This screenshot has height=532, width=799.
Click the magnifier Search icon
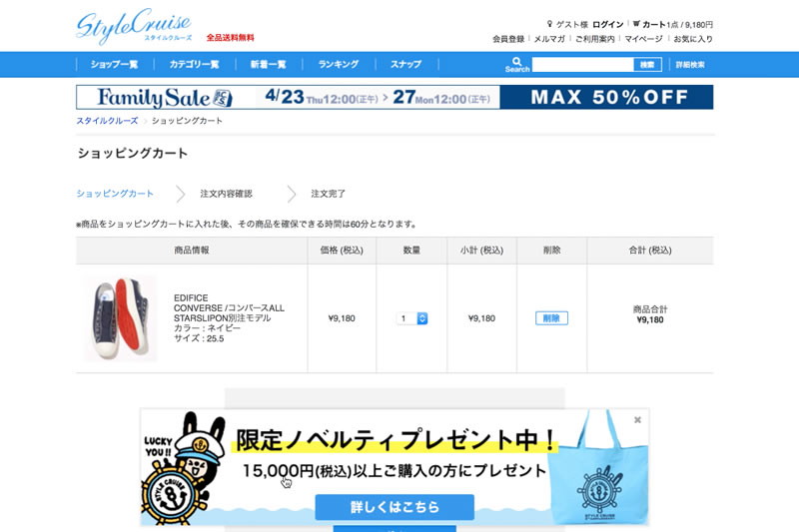(517, 61)
